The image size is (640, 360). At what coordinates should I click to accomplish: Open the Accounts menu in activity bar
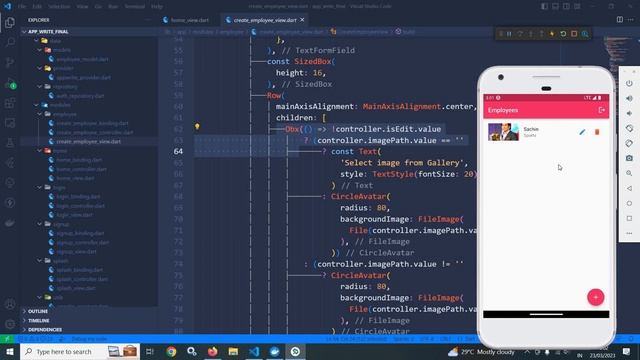[x=10, y=304]
